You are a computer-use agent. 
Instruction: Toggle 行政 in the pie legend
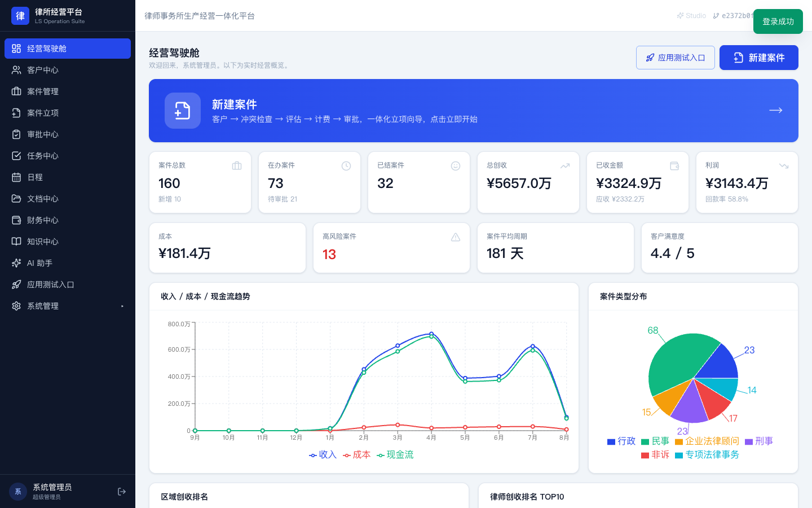click(621, 441)
